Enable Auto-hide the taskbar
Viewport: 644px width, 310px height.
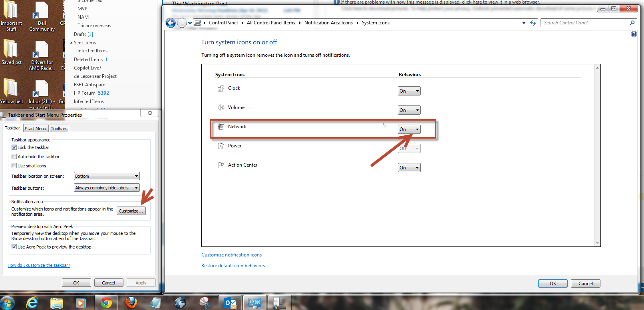(14, 157)
